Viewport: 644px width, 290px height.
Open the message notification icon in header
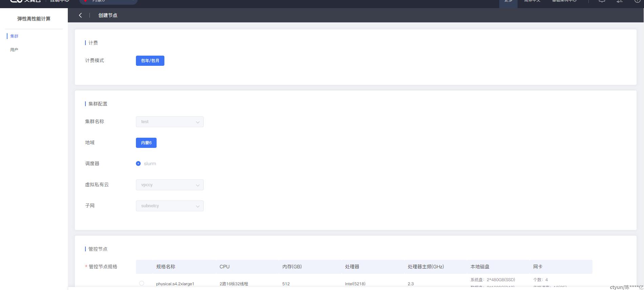click(x=602, y=1)
